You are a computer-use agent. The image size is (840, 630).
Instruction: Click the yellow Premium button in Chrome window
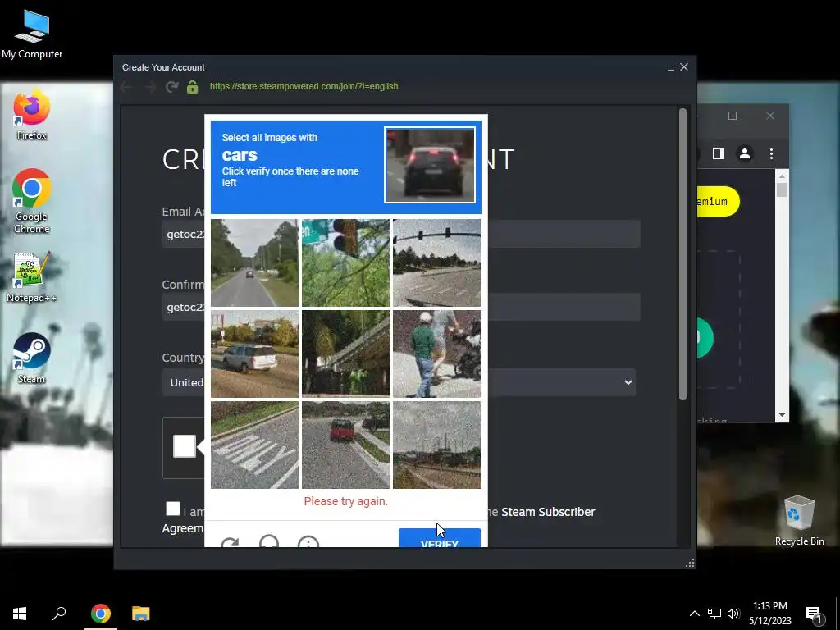tap(718, 202)
